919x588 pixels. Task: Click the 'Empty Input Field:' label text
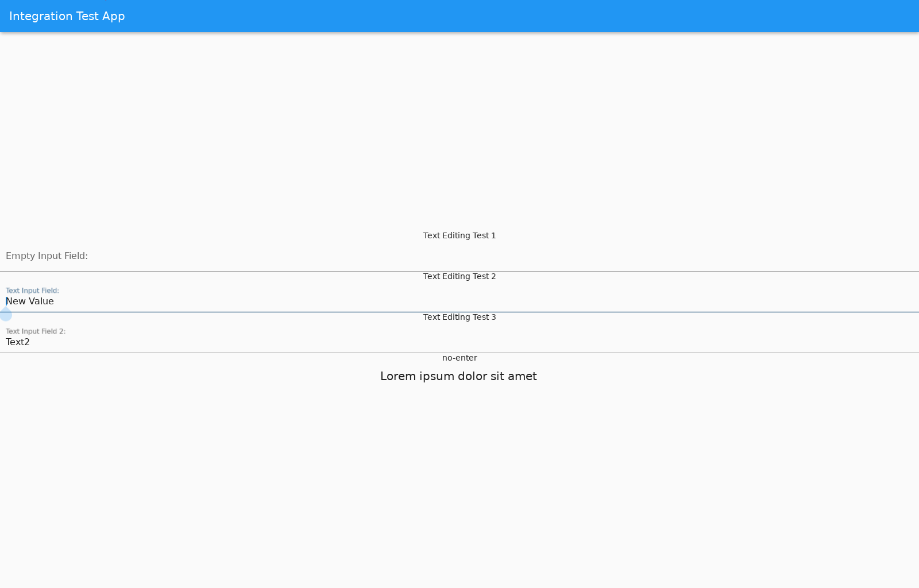point(47,256)
